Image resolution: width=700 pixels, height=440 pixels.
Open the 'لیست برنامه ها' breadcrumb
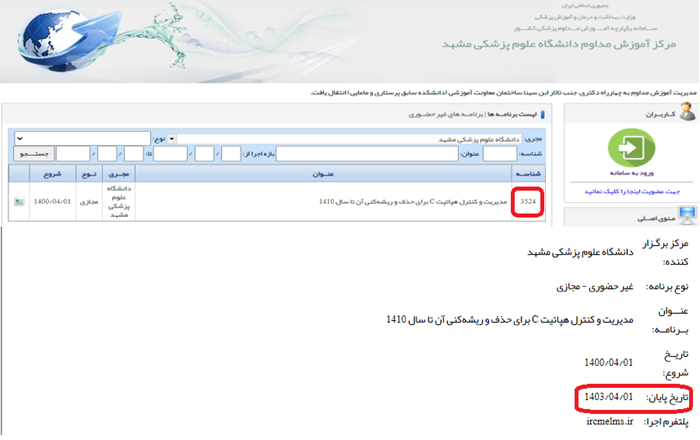[x=512, y=115]
